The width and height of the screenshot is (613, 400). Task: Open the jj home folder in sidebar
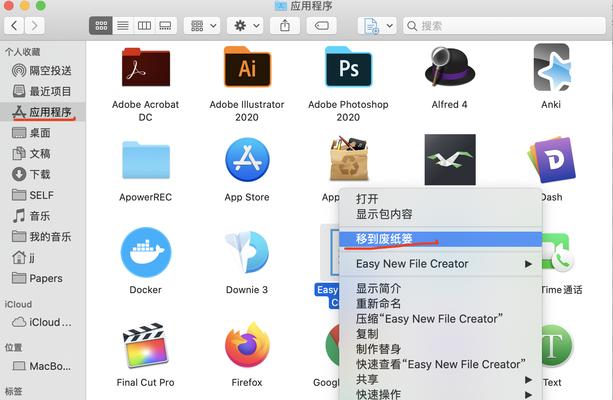tap(42, 257)
